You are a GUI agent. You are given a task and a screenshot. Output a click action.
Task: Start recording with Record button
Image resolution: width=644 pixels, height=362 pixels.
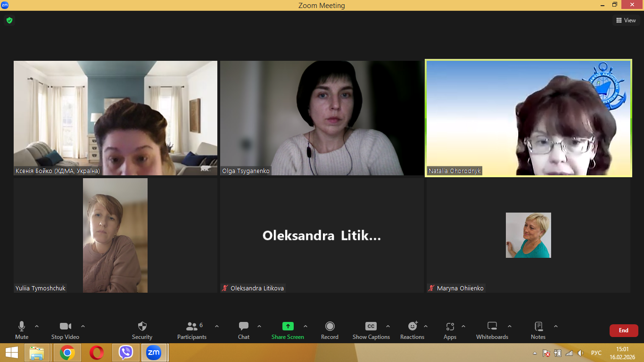tap(330, 327)
